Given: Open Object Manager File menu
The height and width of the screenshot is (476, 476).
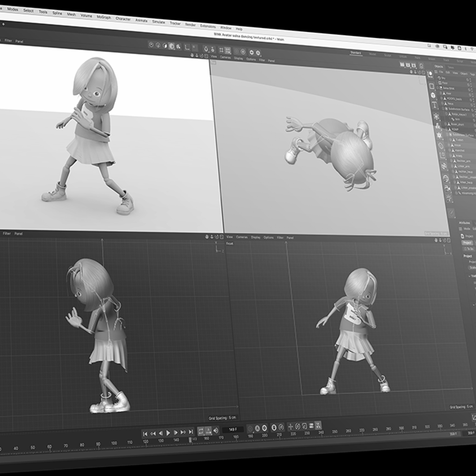Looking at the screenshot, I should tap(441, 72).
